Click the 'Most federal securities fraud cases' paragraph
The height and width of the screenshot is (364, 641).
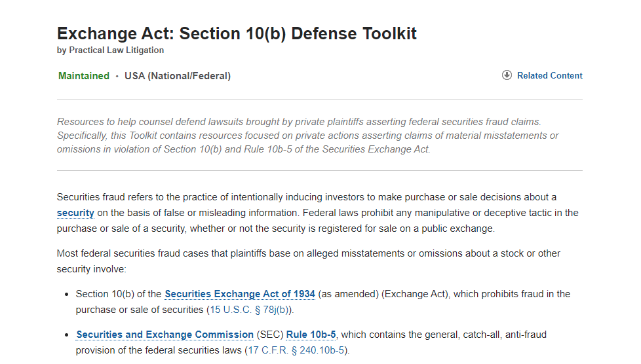[x=308, y=261]
